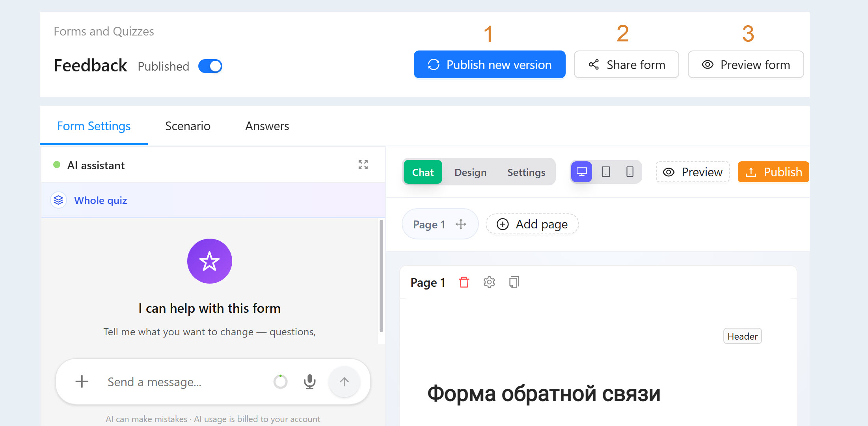Click the Feedback form title

(x=90, y=65)
